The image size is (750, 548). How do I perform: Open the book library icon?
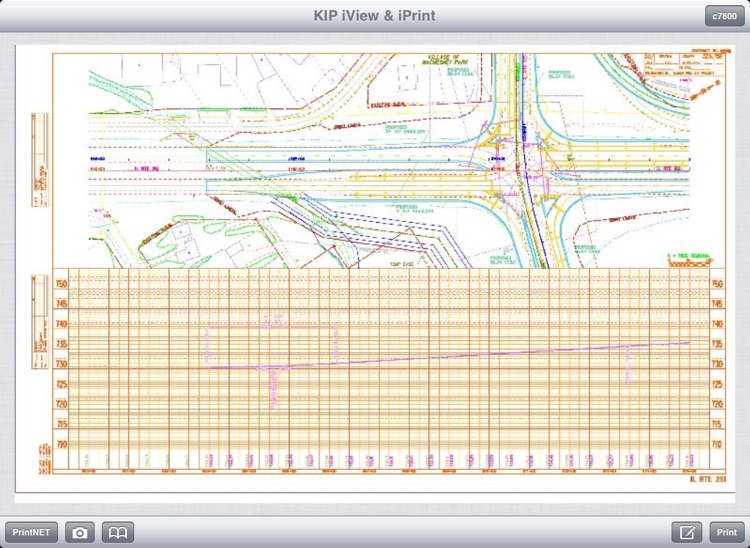tap(118, 533)
